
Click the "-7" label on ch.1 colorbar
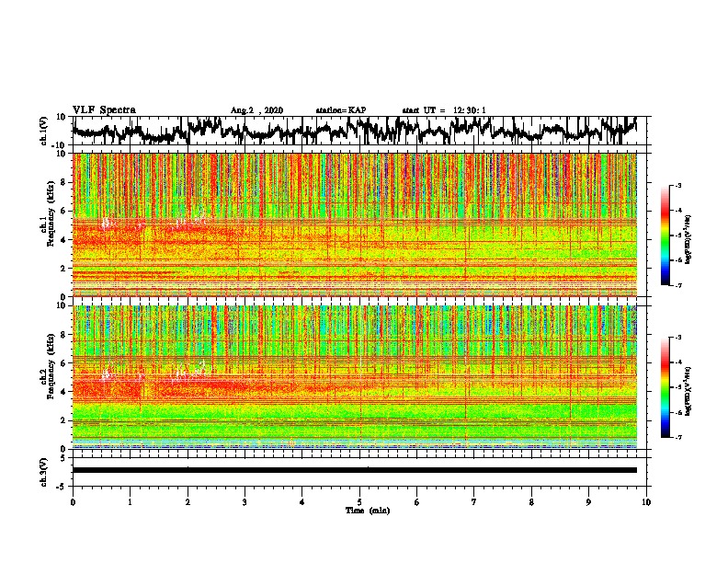[x=677, y=285]
